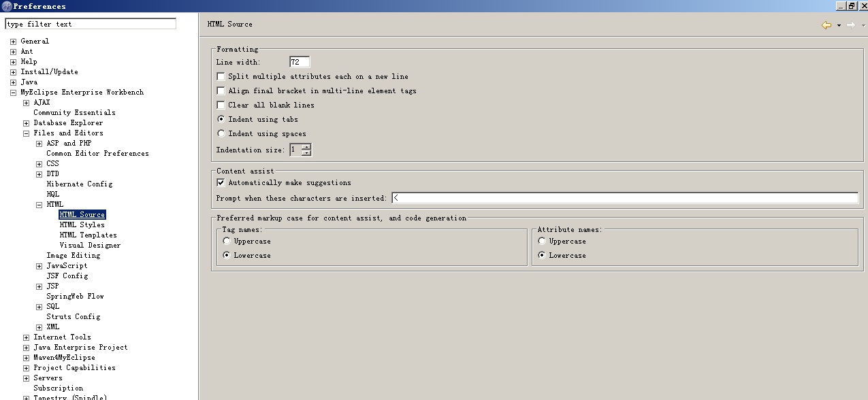Screen dimensions: 868x400
Task: Expand the JavaScript tree node
Action: click(x=39, y=266)
